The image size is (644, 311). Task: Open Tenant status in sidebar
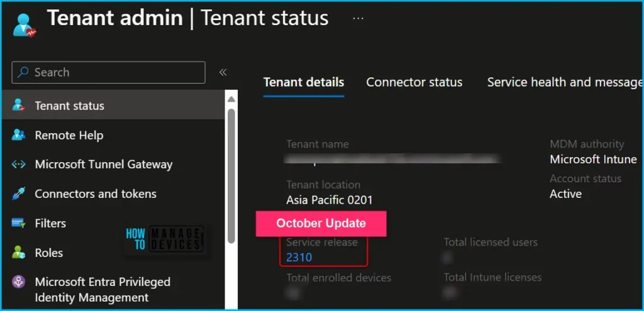[113, 106]
